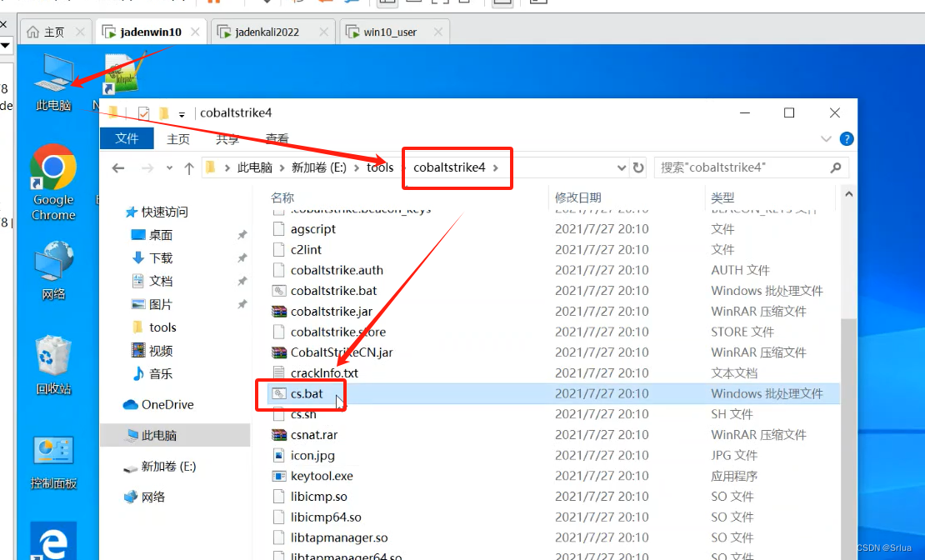Screen dimensions: 925x560
Task: Go up one folder level arrow
Action: pyautogui.click(x=189, y=169)
